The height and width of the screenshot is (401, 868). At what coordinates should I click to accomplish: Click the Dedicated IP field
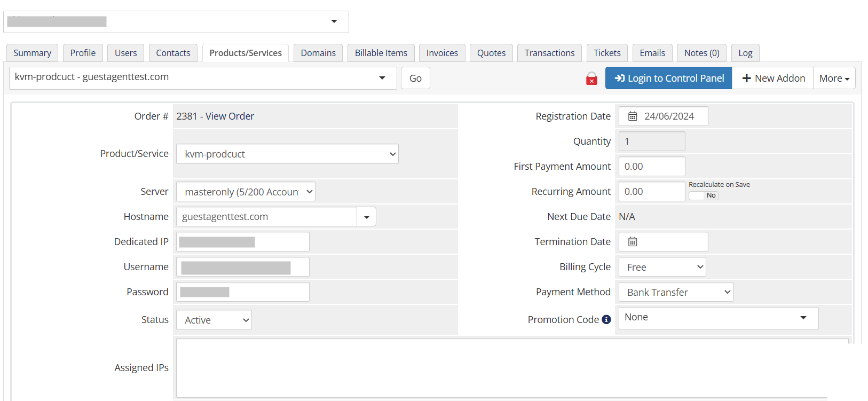(243, 242)
